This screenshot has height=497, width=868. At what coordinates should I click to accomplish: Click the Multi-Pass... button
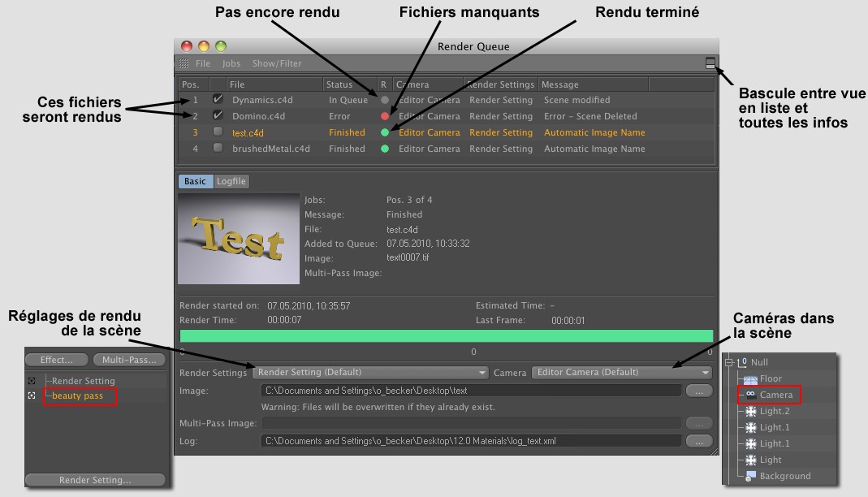point(129,360)
